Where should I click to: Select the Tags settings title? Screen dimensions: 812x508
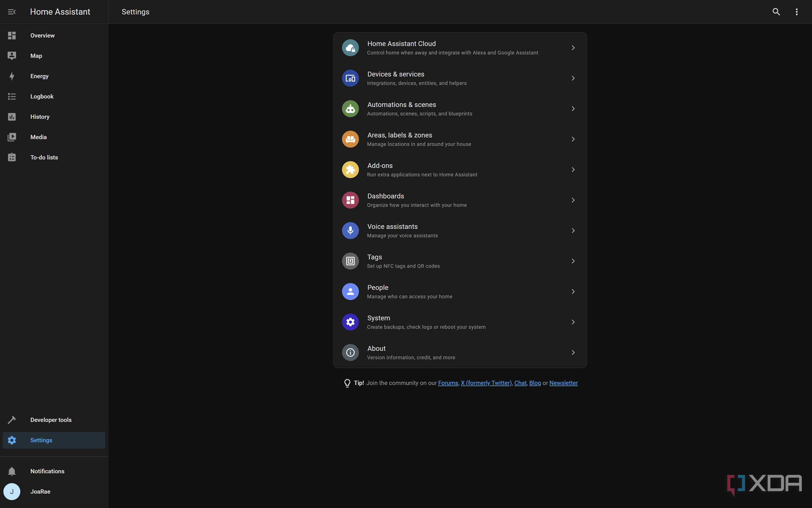pyautogui.click(x=374, y=257)
